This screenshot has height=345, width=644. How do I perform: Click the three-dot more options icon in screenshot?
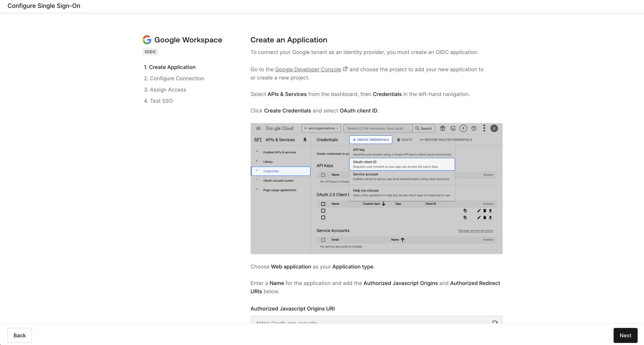coord(484,128)
